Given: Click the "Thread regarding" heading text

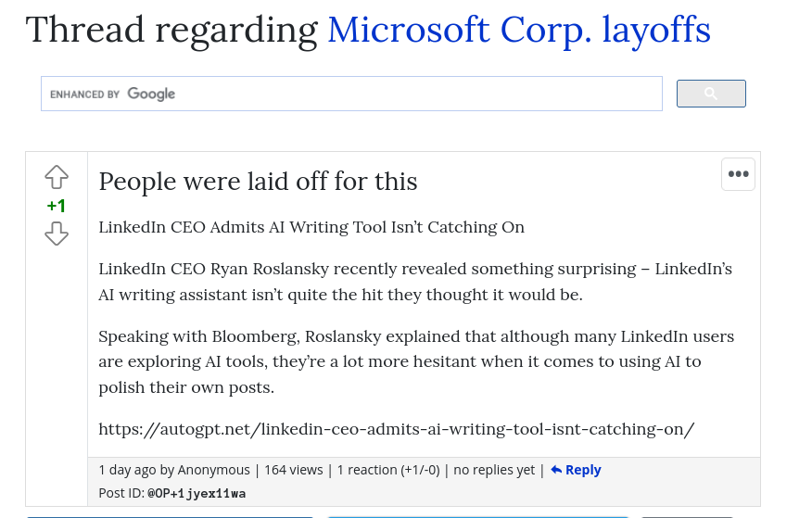Looking at the screenshot, I should pos(171,30).
